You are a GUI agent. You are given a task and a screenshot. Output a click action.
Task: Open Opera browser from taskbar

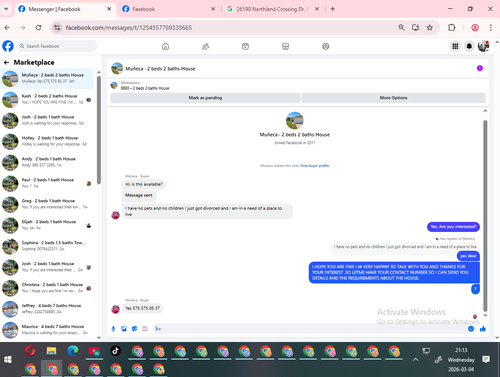click(30, 351)
